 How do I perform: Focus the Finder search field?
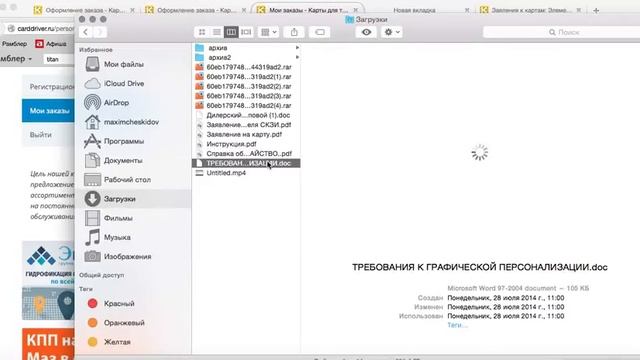561,32
